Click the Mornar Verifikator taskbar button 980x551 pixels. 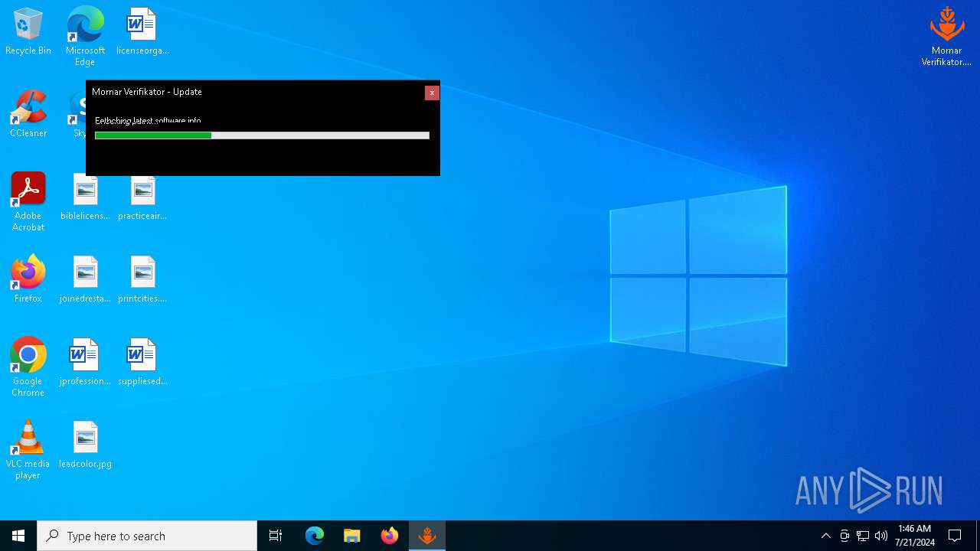tap(427, 536)
